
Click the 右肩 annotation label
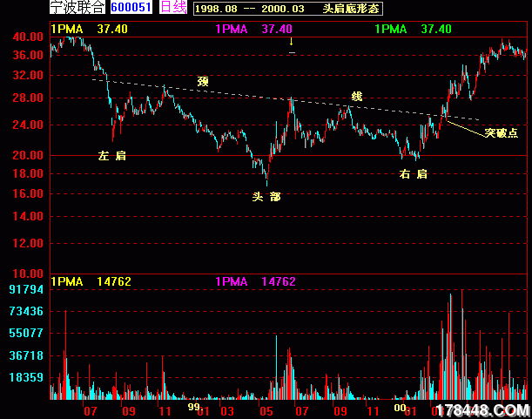click(x=413, y=174)
